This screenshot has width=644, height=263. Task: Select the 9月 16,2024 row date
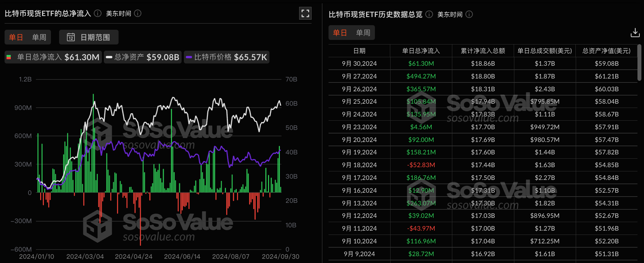359,190
